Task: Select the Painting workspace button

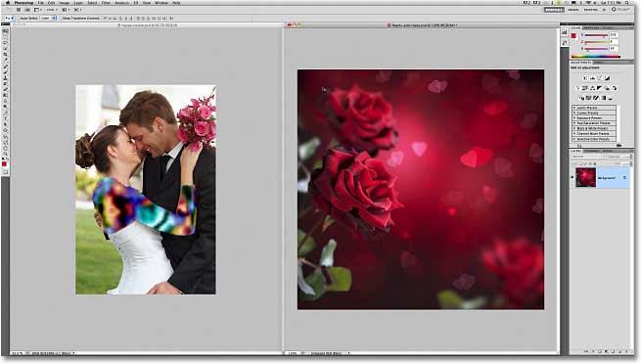Action: [x=591, y=10]
